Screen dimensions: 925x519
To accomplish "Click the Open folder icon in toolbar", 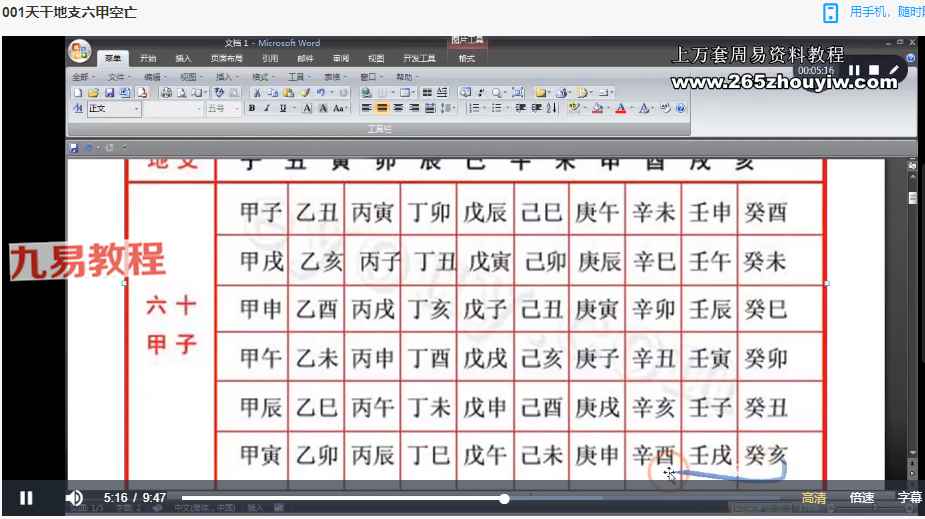I will pyautogui.click(x=92, y=93).
